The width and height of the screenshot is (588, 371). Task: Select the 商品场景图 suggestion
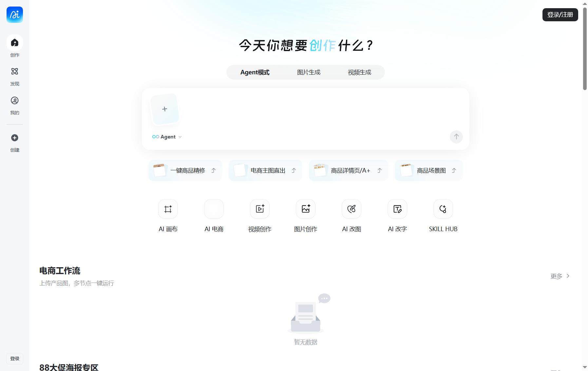tap(429, 170)
